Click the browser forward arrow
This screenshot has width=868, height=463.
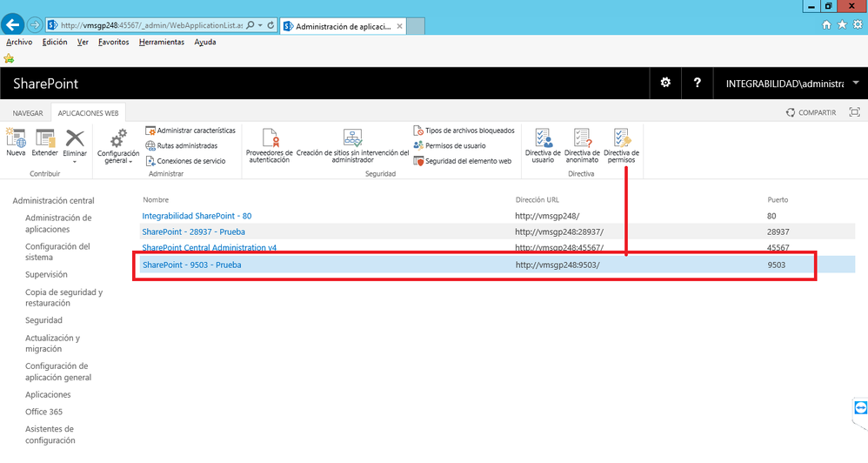(x=34, y=25)
